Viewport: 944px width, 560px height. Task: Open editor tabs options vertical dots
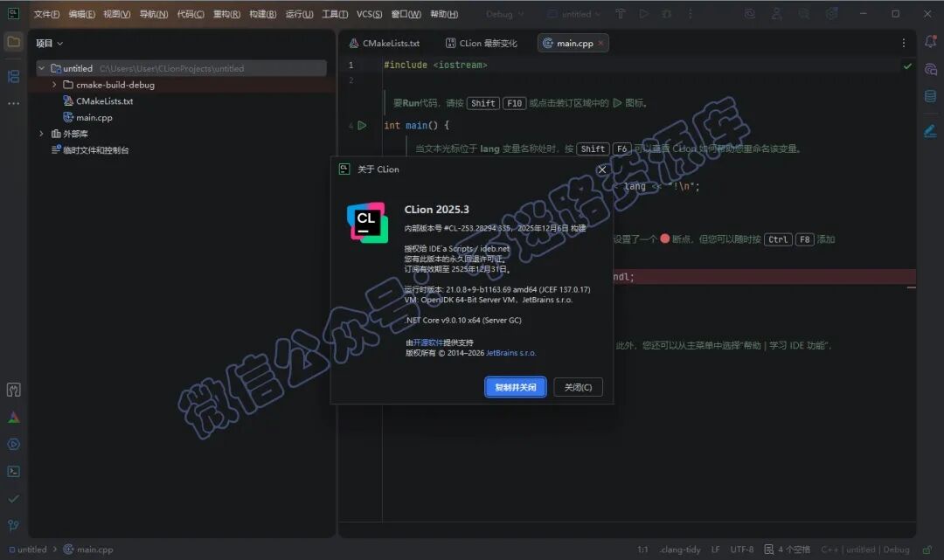point(903,43)
